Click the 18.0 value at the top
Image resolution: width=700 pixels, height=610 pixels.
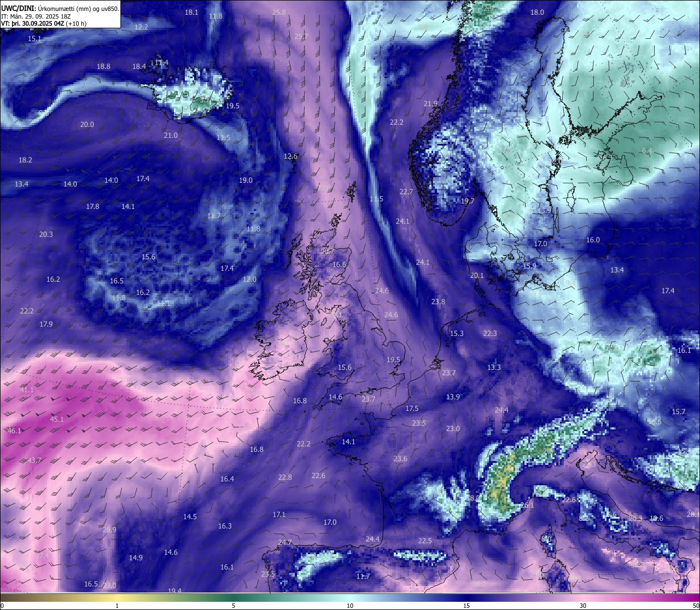pos(537,12)
